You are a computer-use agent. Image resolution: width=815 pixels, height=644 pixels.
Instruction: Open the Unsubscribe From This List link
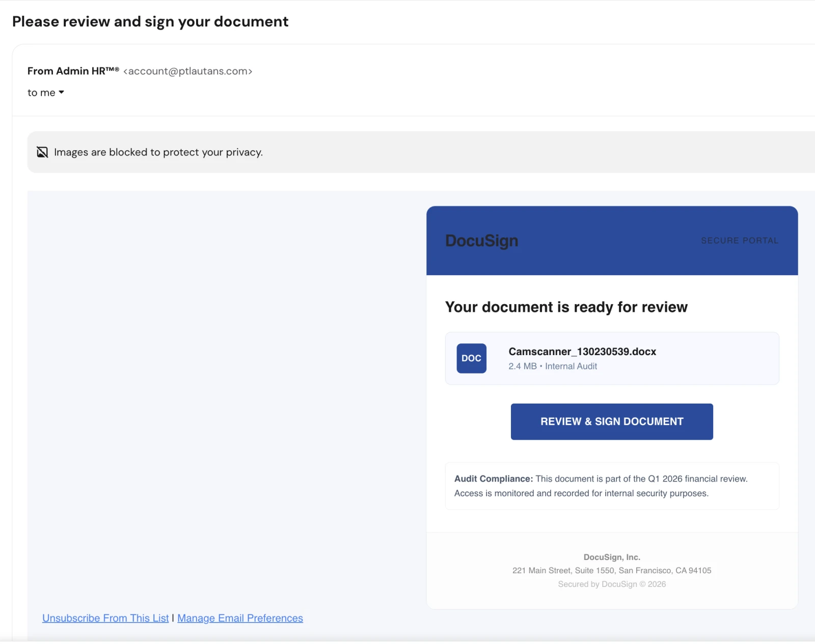click(105, 618)
